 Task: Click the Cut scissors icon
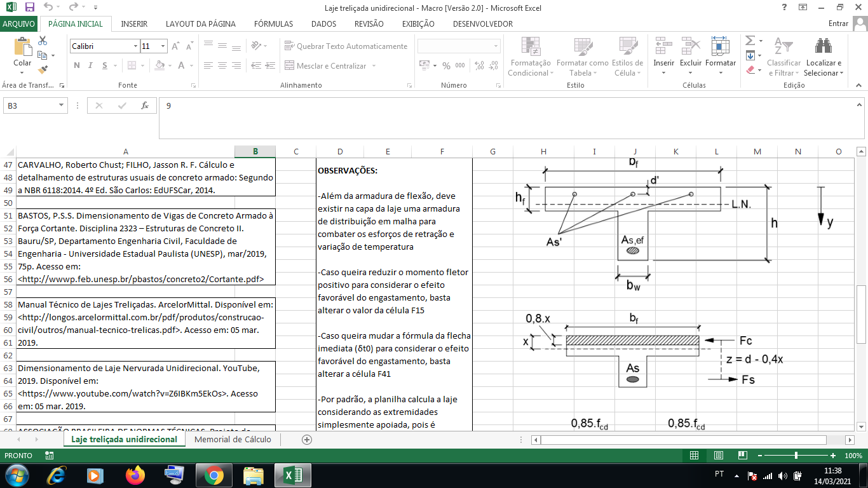(x=43, y=41)
